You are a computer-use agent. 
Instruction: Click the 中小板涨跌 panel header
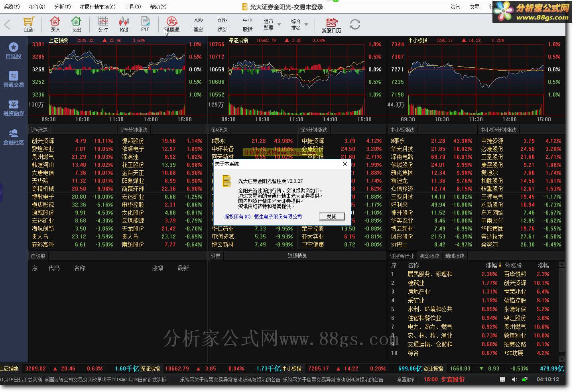point(402,130)
